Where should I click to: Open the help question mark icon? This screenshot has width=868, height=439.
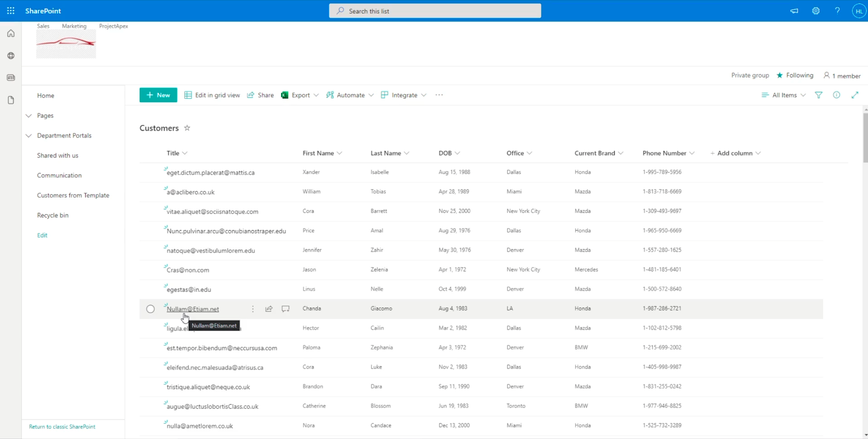coord(837,11)
